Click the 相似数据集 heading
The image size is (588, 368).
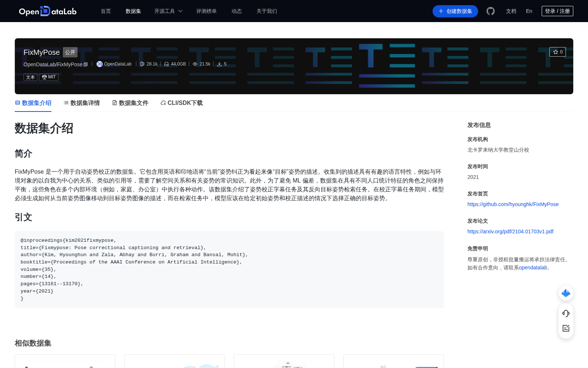click(33, 343)
